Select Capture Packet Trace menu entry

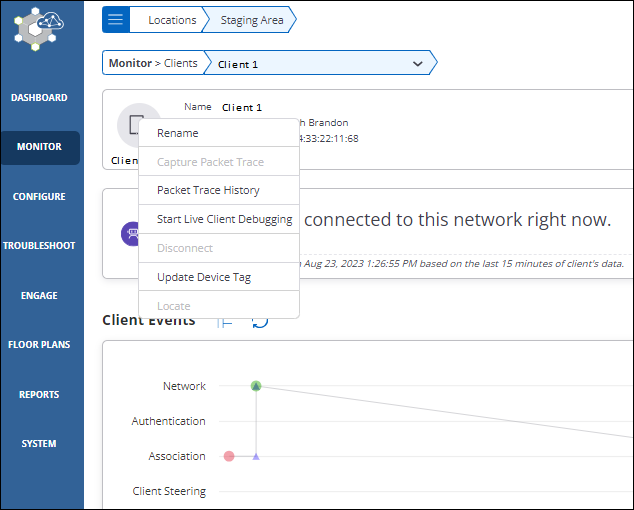[x=219, y=162]
